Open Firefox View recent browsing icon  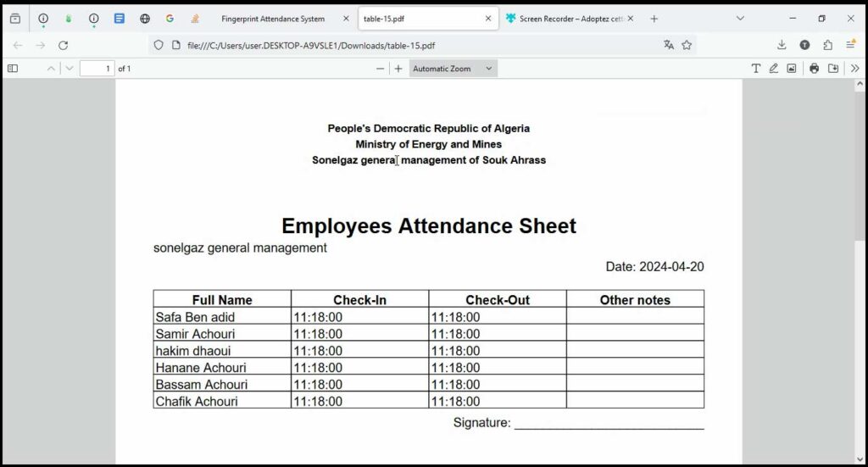click(x=15, y=19)
